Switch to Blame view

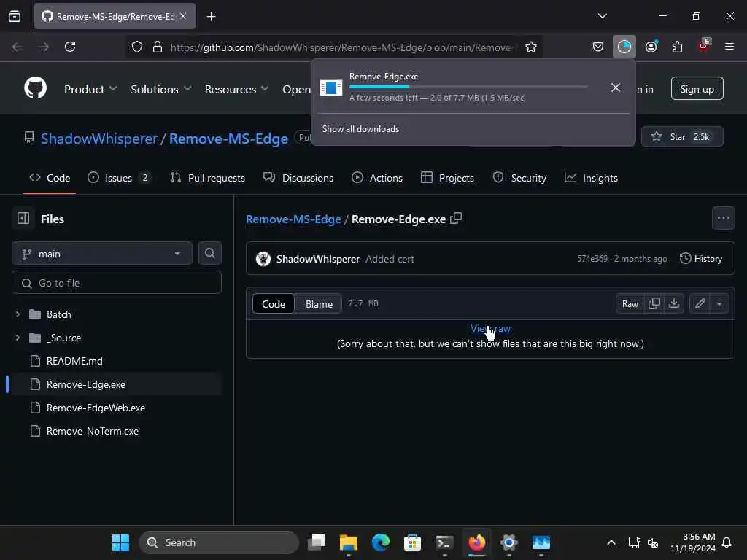coord(319,304)
